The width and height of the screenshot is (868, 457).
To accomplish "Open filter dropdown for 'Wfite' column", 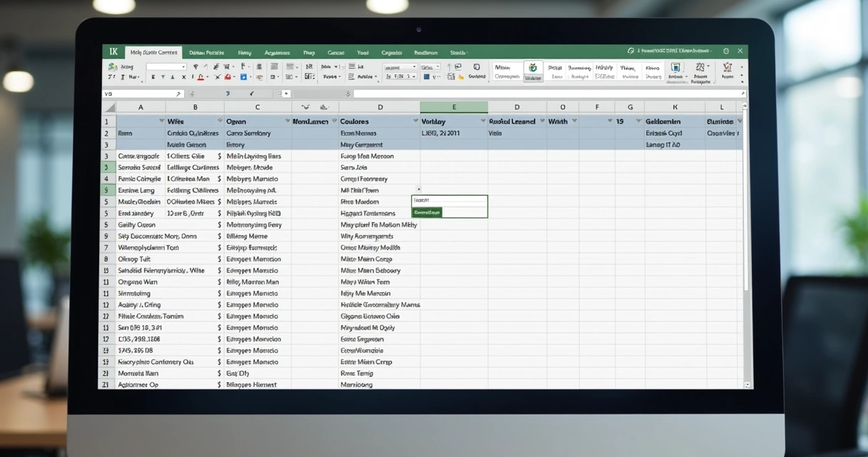I will click(x=219, y=121).
